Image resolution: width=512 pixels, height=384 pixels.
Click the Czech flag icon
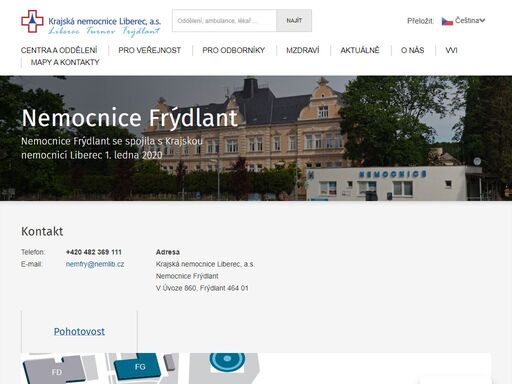447,21
